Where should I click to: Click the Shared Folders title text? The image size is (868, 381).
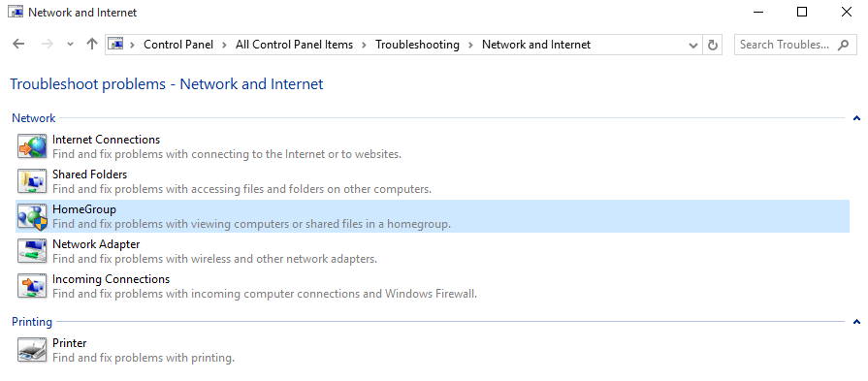point(89,175)
